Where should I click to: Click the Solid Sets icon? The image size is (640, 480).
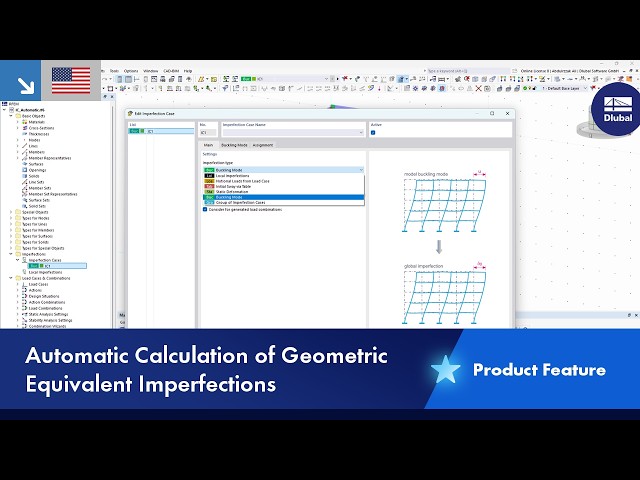coord(24,206)
